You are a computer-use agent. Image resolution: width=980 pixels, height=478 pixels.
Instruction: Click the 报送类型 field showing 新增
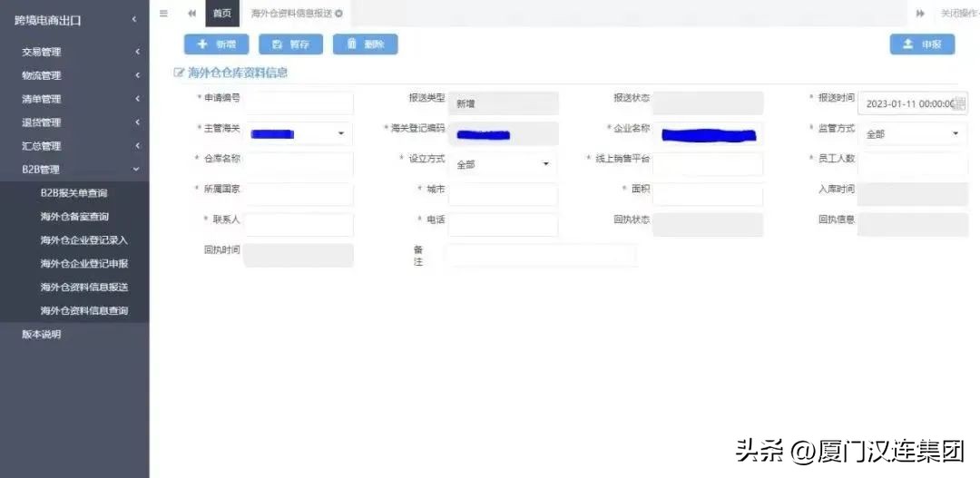(503, 103)
